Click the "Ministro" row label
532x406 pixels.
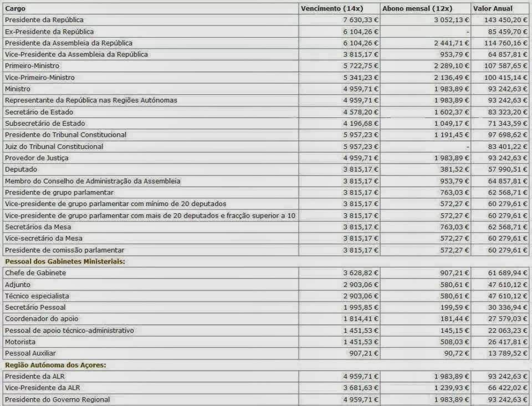tap(18, 89)
